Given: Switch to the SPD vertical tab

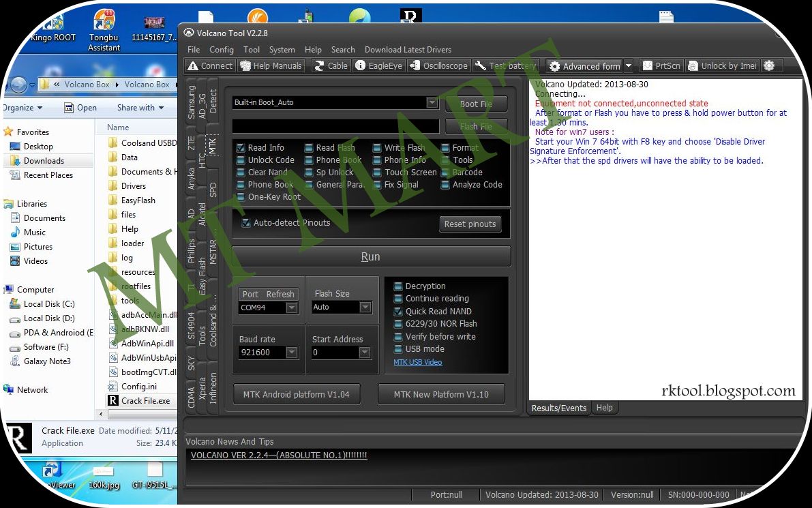Looking at the screenshot, I should coord(213,190).
